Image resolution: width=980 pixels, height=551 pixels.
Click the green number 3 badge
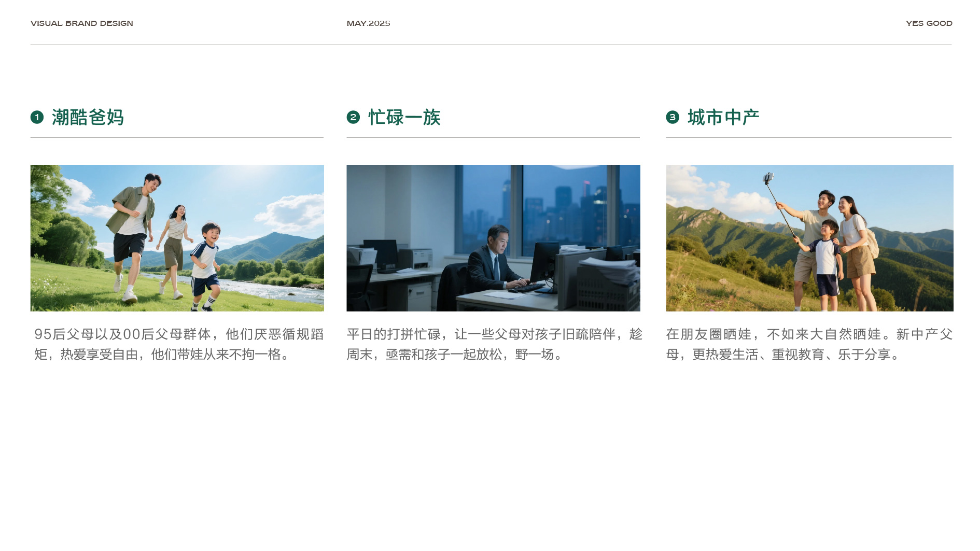673,117
